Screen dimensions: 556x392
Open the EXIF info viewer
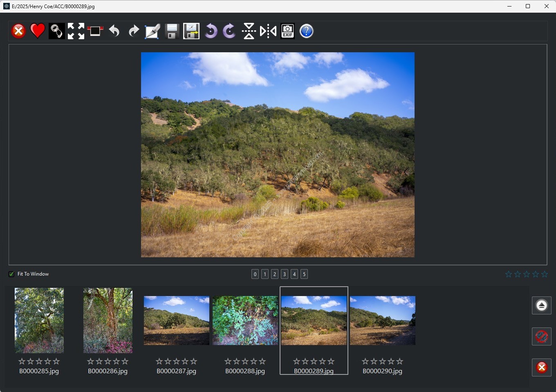point(287,31)
